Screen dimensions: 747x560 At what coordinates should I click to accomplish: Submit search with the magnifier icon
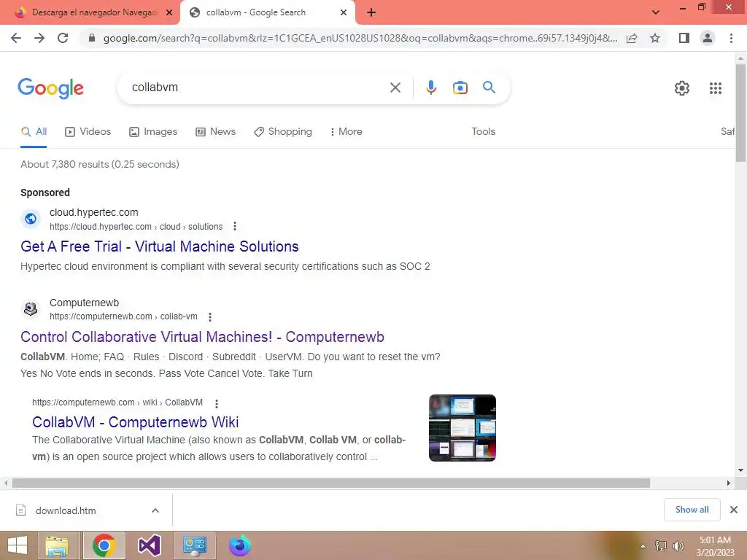tap(489, 87)
